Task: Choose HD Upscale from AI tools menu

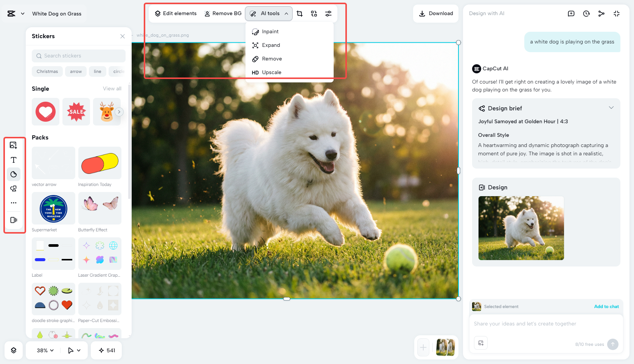Action: coord(289,73)
